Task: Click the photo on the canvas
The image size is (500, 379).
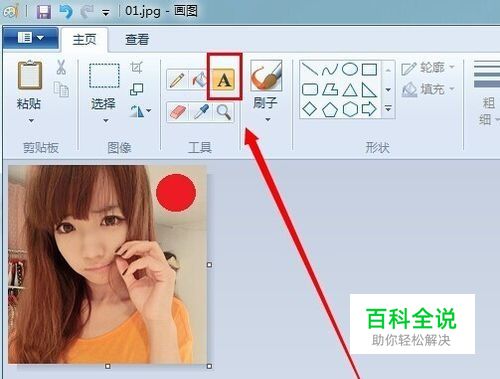Action: [x=107, y=264]
